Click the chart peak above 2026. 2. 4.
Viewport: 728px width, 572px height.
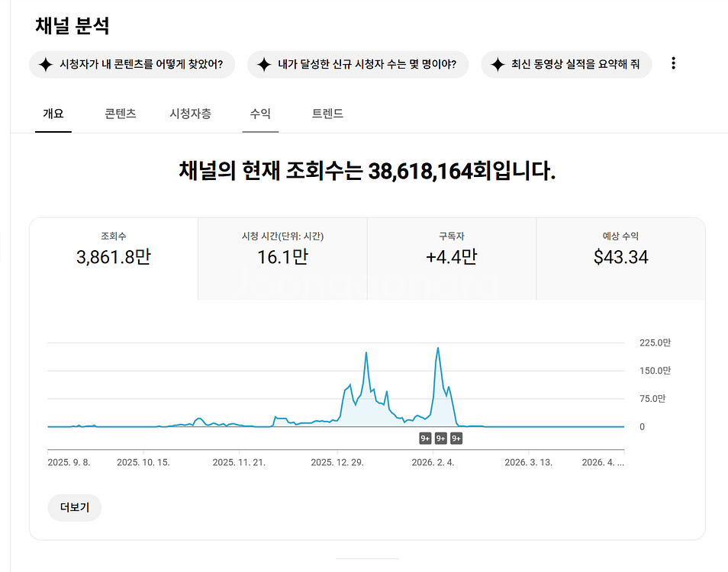(x=438, y=349)
